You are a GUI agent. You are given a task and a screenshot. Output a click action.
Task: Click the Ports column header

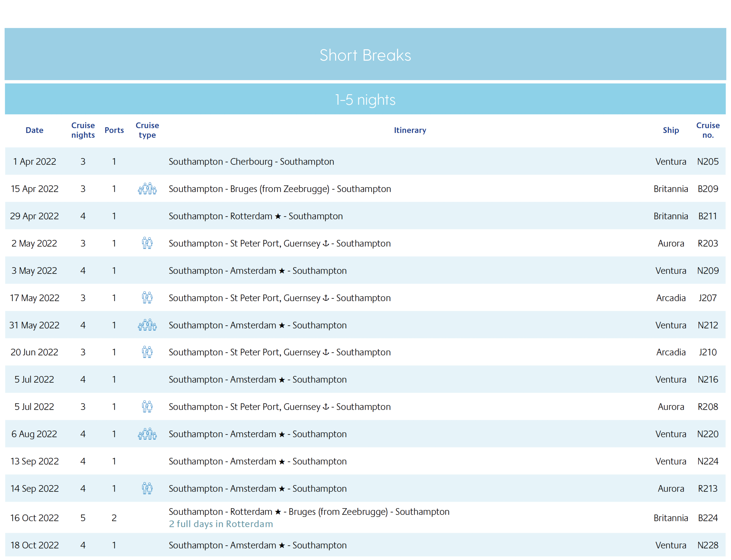point(114,130)
